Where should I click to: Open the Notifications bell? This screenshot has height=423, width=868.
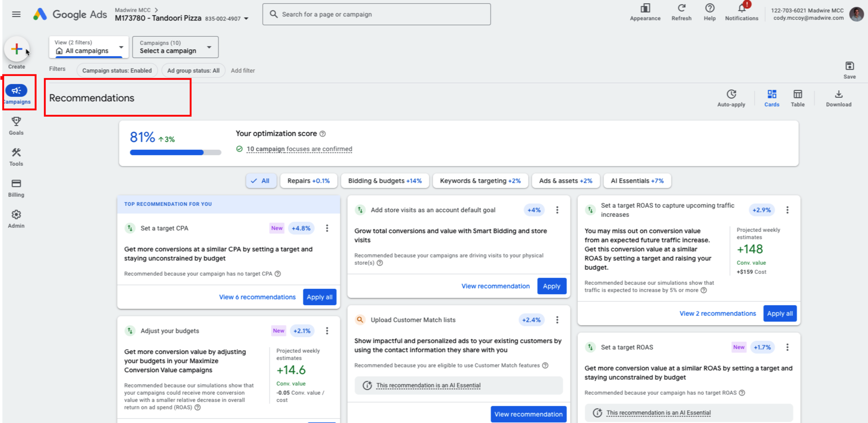point(741,12)
